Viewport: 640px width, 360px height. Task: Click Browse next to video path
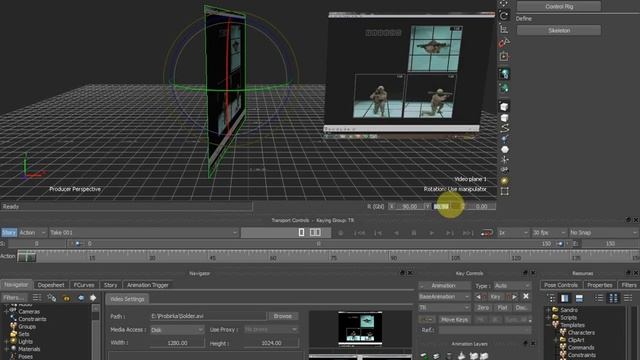coord(282,316)
